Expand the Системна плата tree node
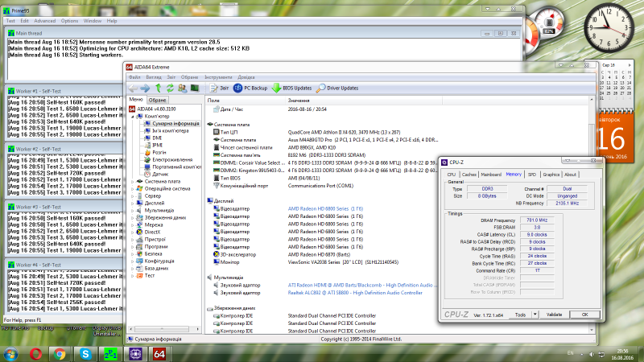644x362 pixels. pyautogui.click(x=134, y=181)
